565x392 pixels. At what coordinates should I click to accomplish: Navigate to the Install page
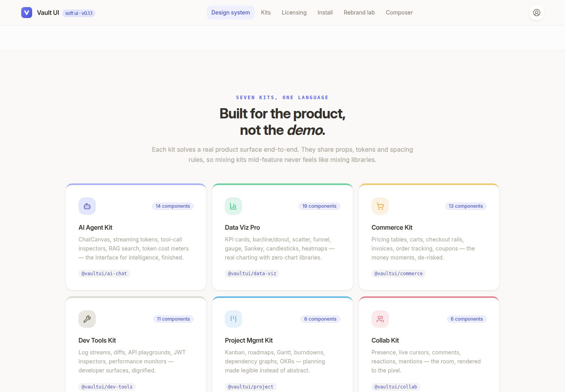click(325, 13)
